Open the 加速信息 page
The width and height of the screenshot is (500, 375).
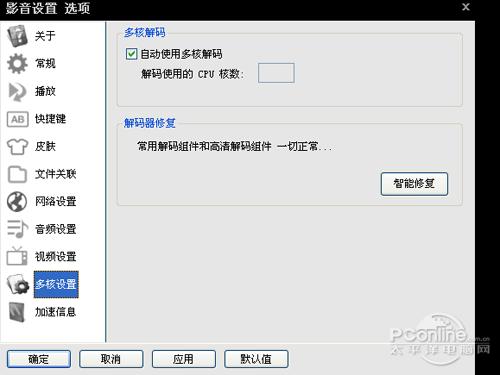point(56,312)
